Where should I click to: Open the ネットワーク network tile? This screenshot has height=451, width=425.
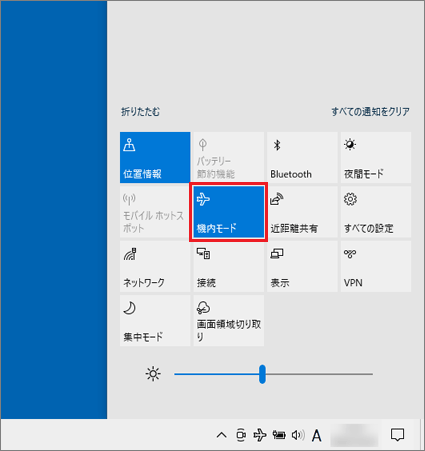click(155, 266)
